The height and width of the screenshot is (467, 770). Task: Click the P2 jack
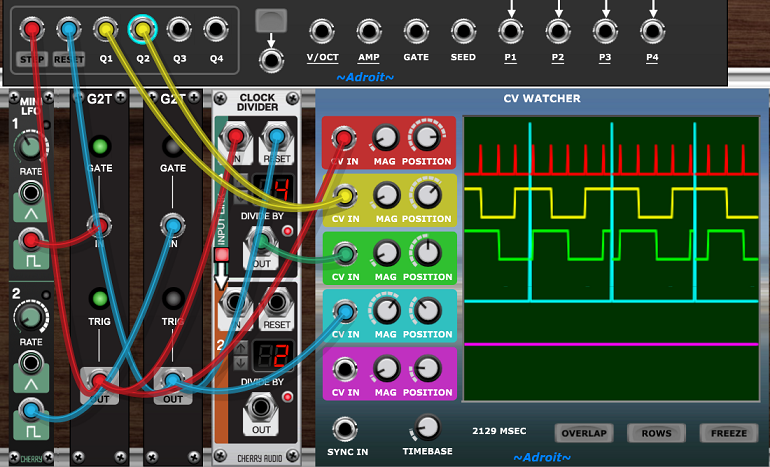tap(558, 31)
